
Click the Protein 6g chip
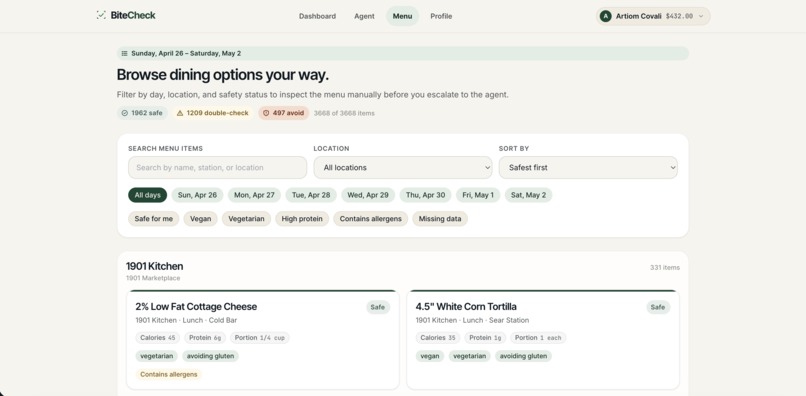click(205, 338)
